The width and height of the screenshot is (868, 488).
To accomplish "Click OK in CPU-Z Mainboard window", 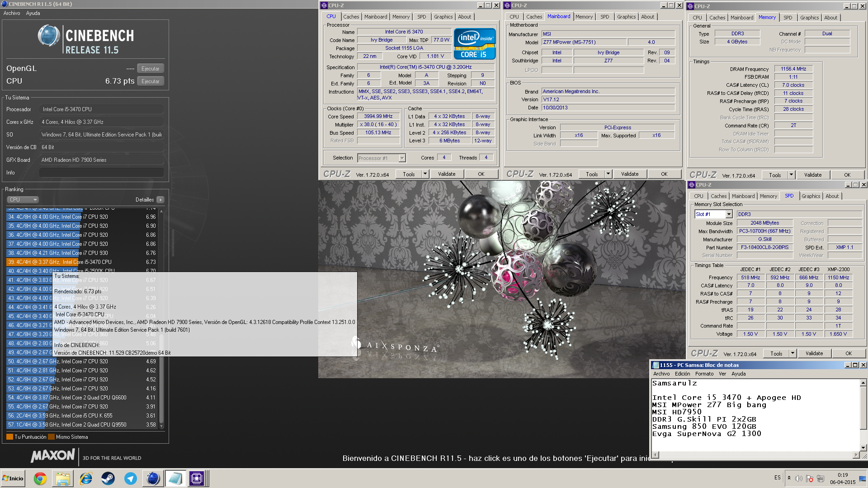I will (x=664, y=174).
